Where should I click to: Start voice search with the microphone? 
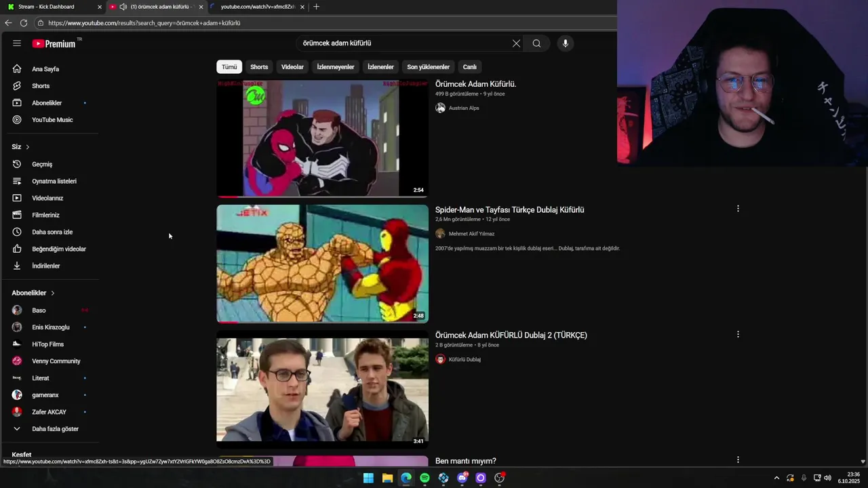pos(565,43)
